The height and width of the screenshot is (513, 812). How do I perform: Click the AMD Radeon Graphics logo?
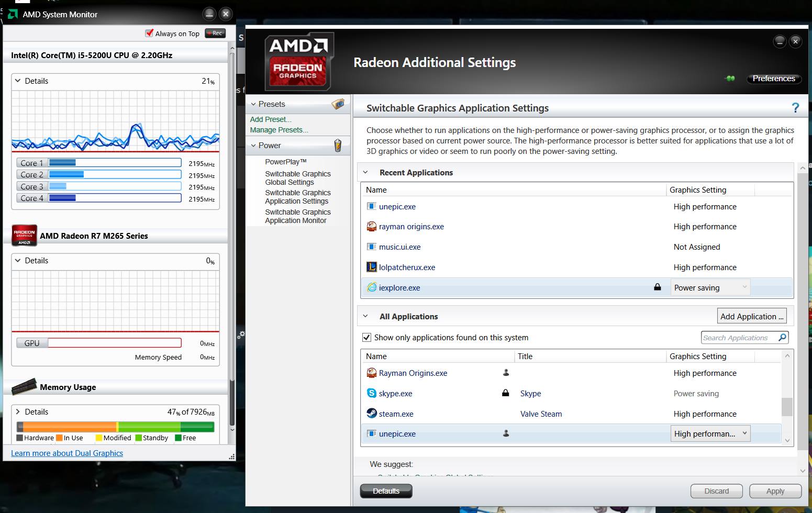pyautogui.click(x=298, y=61)
